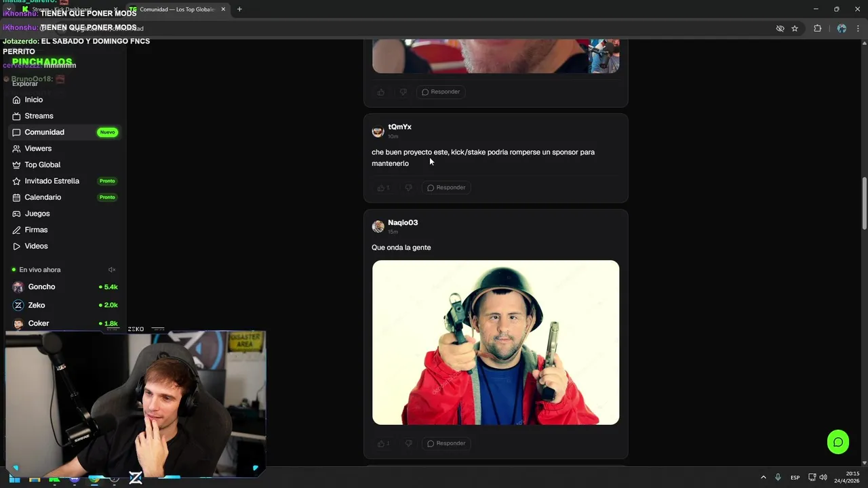Click the text 'Que onda la gente'

[401, 247]
